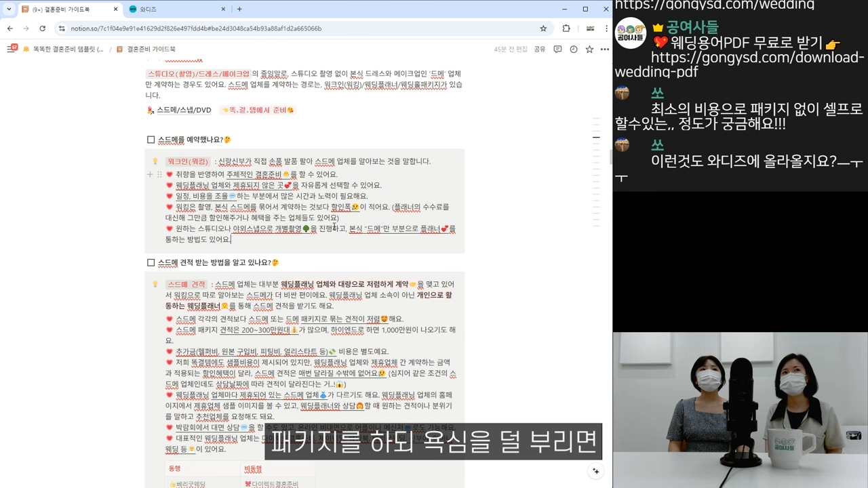Reload the page with the refresh icon
Screen dimensions: 868x488
[43, 28]
